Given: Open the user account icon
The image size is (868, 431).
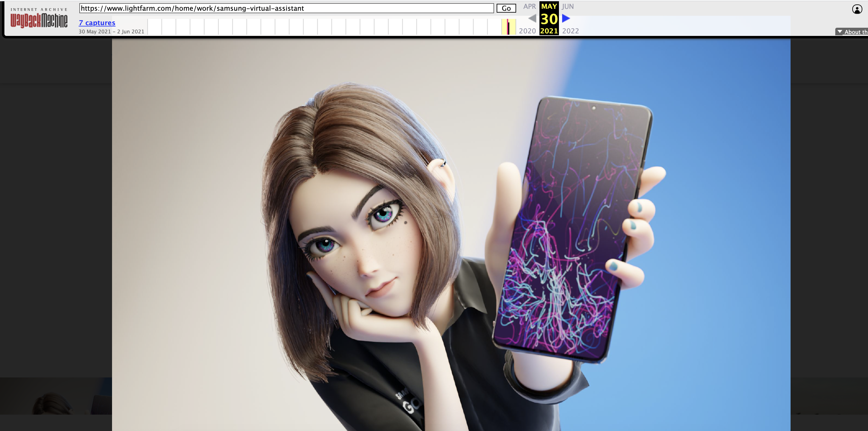Looking at the screenshot, I should 857,9.
